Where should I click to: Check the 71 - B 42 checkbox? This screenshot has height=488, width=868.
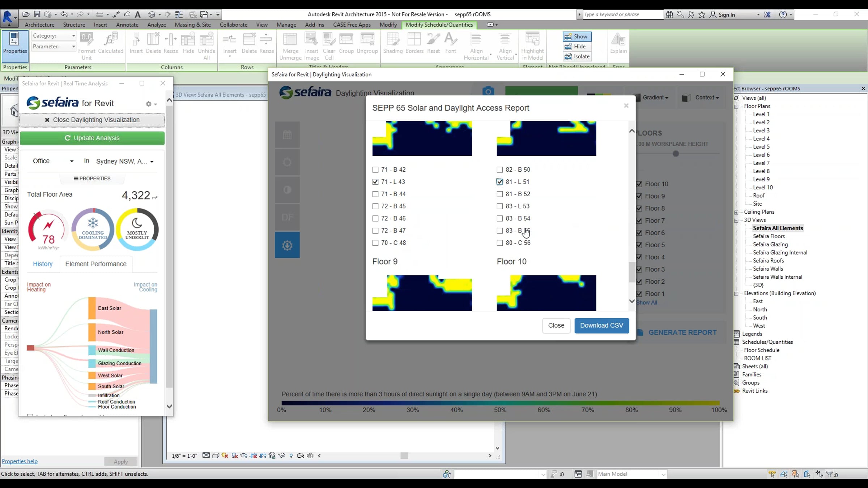[x=375, y=170]
